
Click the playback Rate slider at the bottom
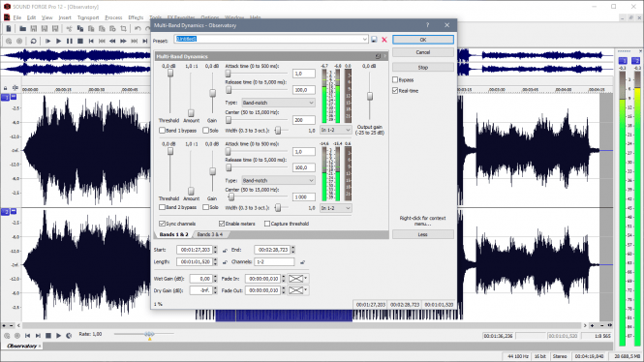[149, 335]
